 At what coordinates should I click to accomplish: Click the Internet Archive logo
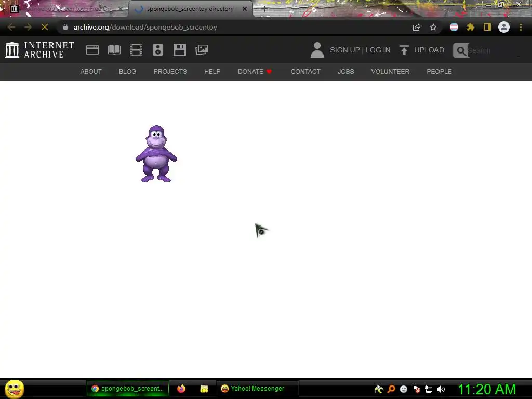click(39, 50)
